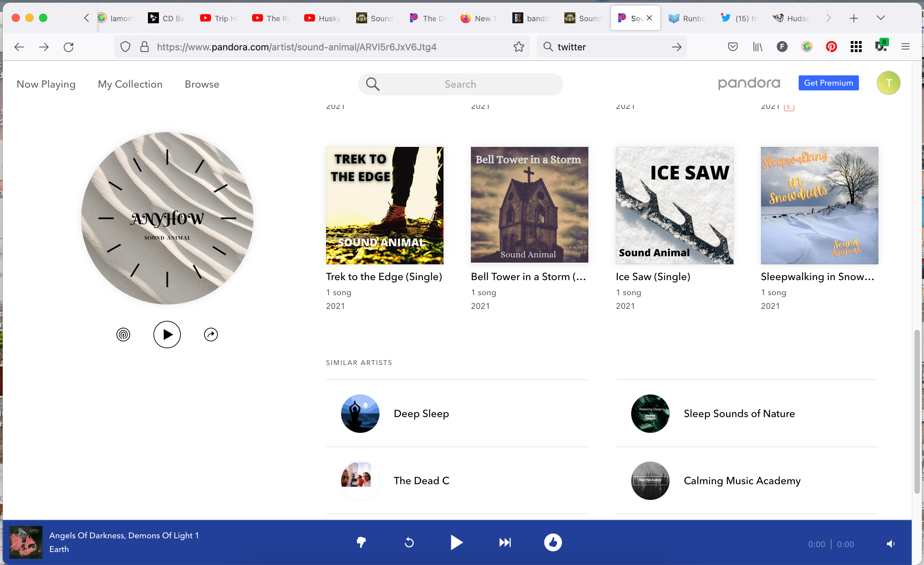Click the browser search box with twitter
The image size is (924, 565).
612,47
